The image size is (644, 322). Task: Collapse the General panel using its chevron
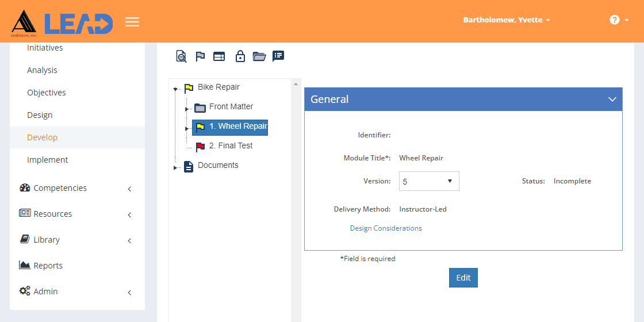tap(612, 99)
